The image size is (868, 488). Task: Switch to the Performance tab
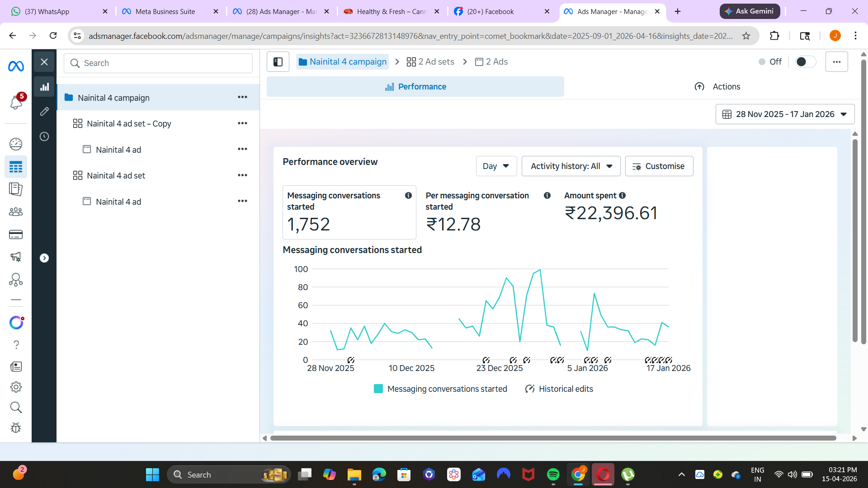(415, 87)
